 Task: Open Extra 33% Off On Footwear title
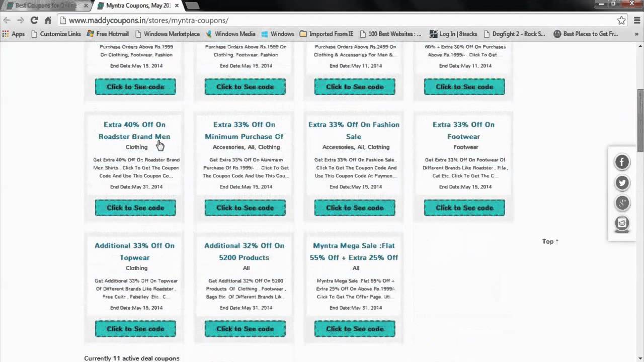point(463,130)
